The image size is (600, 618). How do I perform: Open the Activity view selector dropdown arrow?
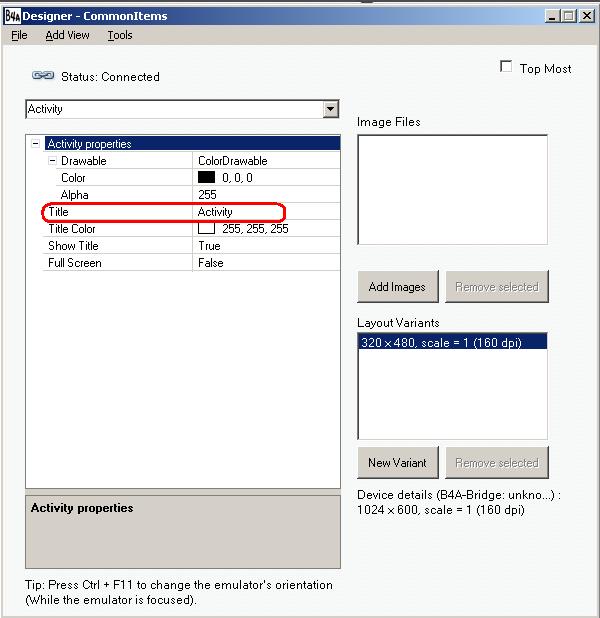(331, 109)
